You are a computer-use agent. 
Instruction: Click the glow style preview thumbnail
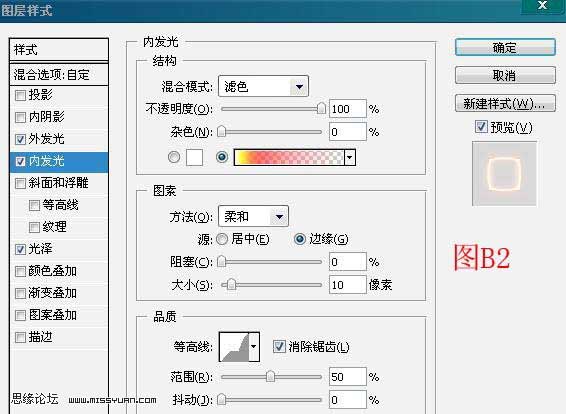point(504,174)
